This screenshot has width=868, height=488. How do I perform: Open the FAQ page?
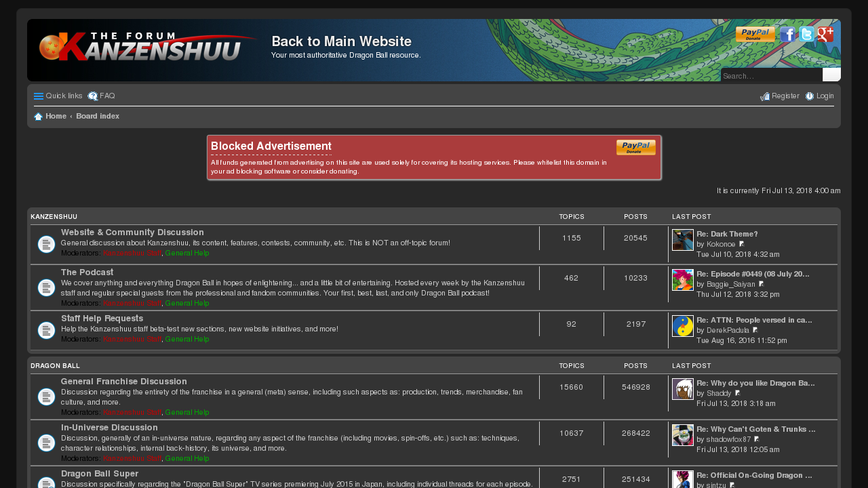[x=102, y=96]
